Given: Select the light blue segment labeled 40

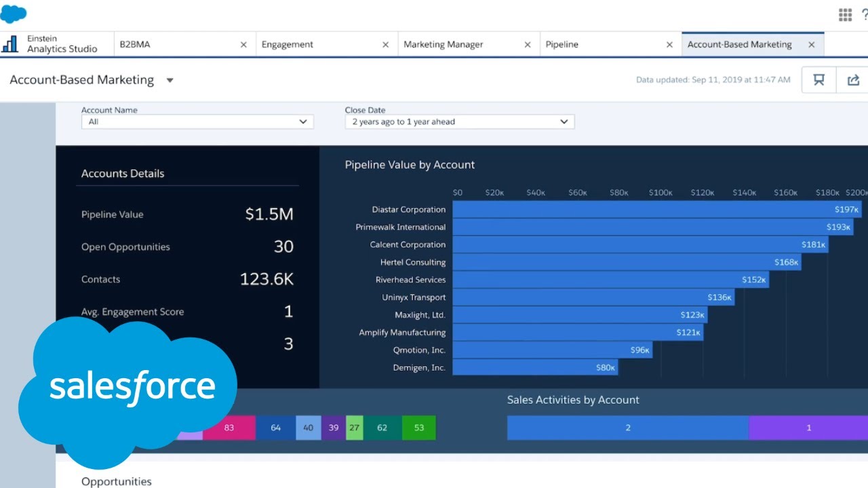Looking at the screenshot, I should [309, 428].
